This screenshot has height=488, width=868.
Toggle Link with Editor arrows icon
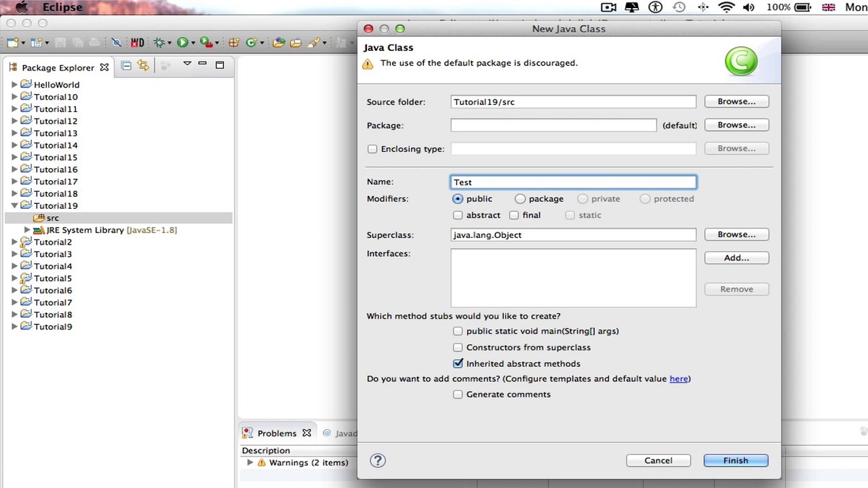pyautogui.click(x=142, y=66)
